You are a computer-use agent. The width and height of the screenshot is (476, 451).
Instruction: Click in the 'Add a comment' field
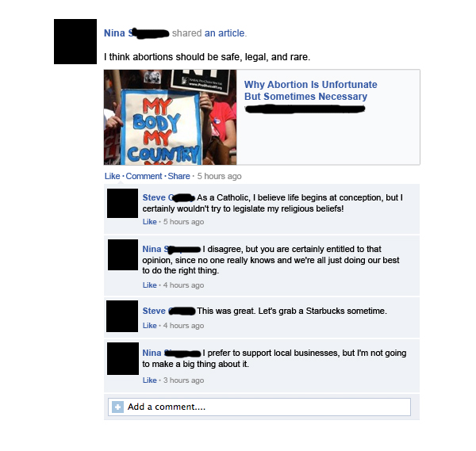(x=259, y=407)
